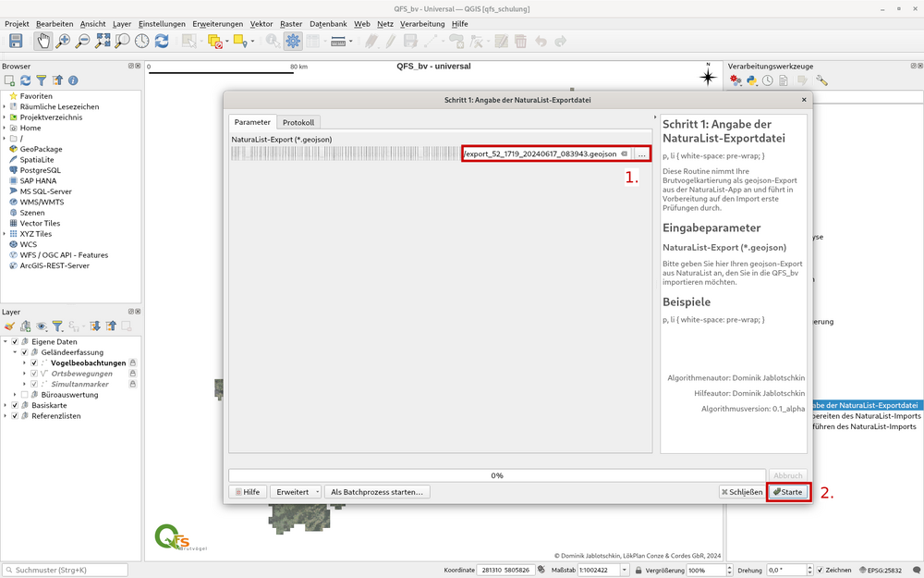Click Als Batchprozess starten button
Screen dimensions: 924x578
[377, 492]
